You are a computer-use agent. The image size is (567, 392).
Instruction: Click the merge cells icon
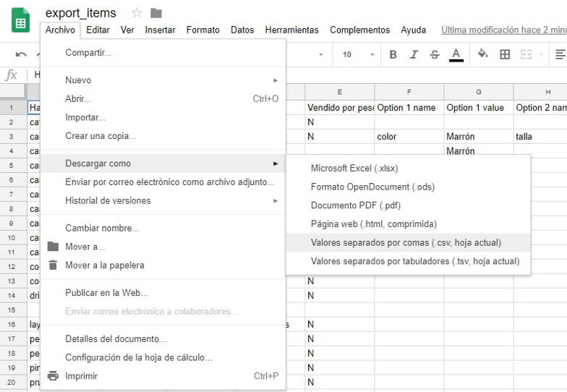click(526, 55)
